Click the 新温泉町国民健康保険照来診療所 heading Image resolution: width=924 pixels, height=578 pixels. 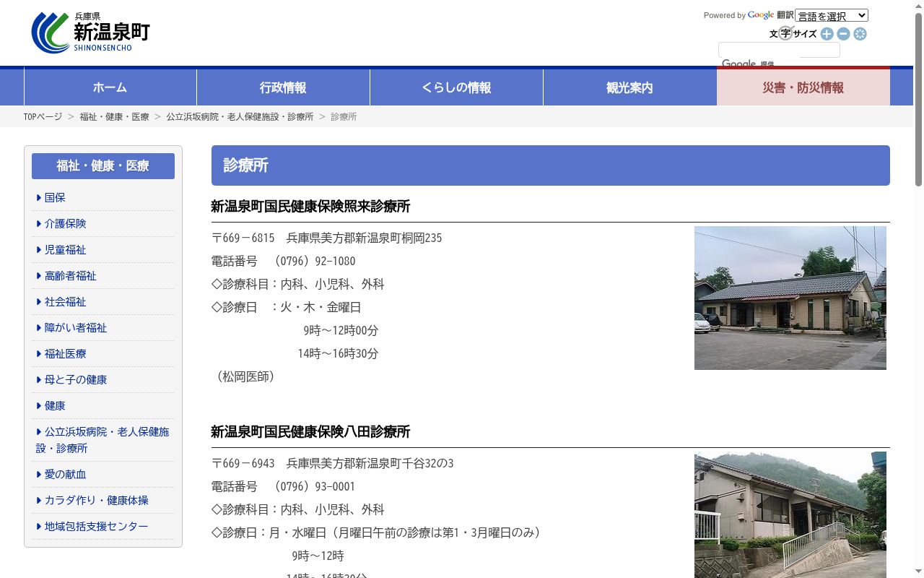coord(310,207)
